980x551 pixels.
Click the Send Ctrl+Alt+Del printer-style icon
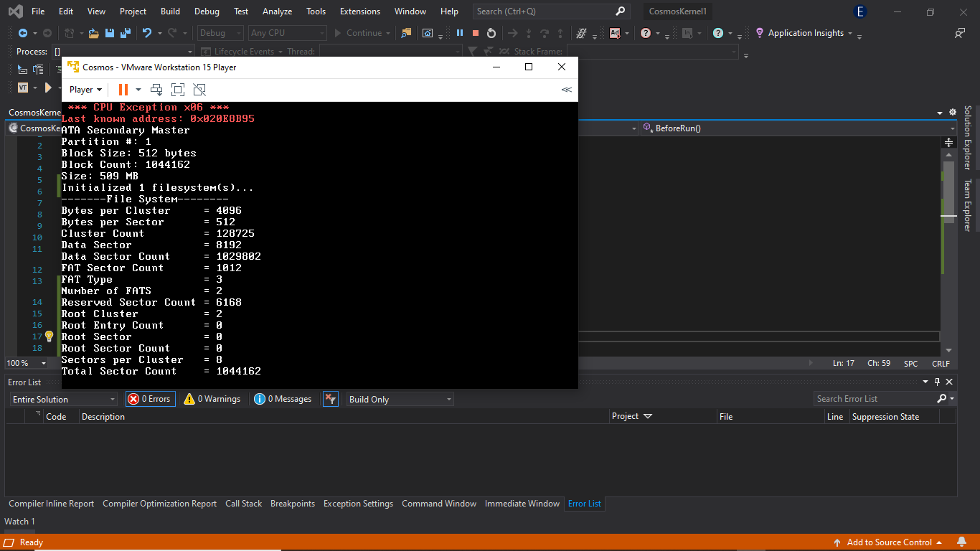tap(156, 90)
